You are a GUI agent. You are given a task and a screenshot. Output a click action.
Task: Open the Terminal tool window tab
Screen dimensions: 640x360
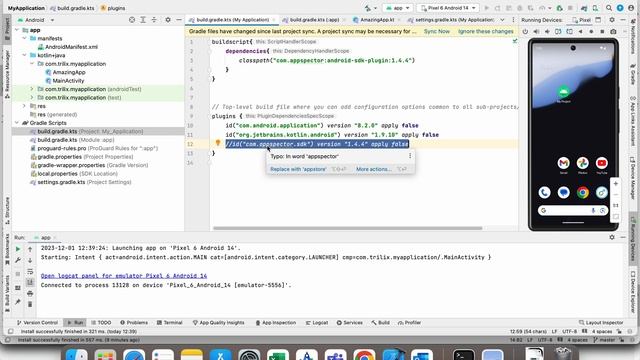tap(169, 322)
